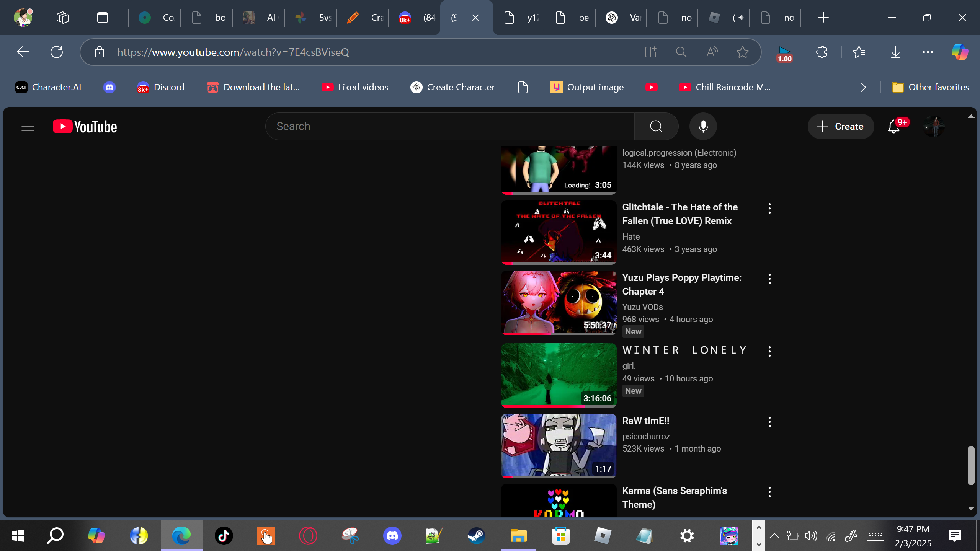Image resolution: width=980 pixels, height=551 pixels.
Task: Open the Other favorites folder
Action: coord(931,87)
